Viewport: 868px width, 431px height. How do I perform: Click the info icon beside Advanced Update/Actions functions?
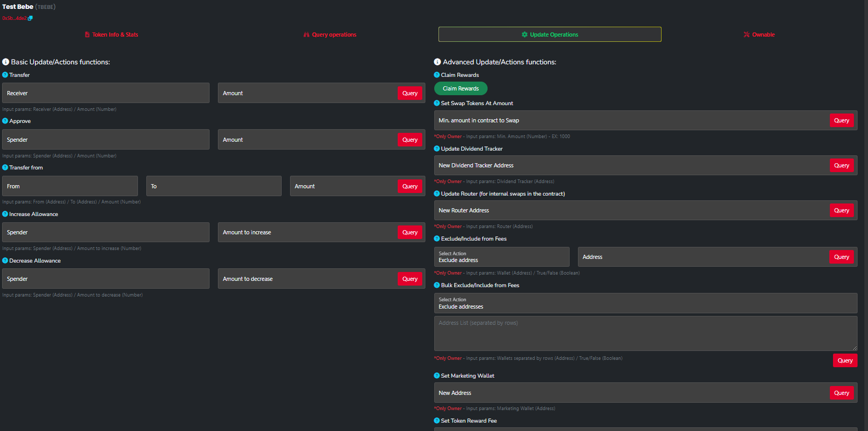437,62
